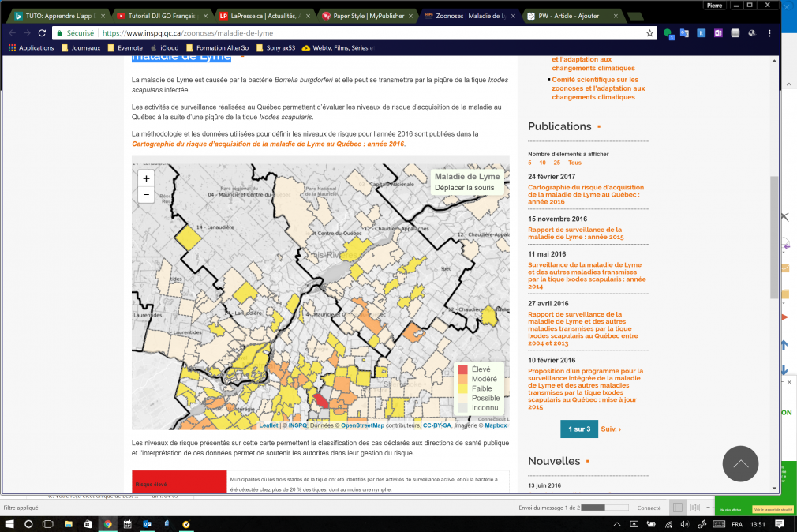Open the Windows Start menu

[9, 524]
